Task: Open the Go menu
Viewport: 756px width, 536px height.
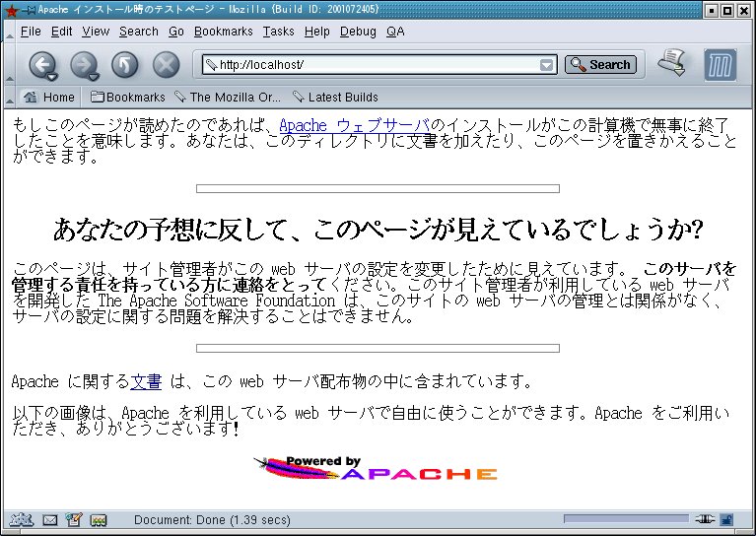Action: pyautogui.click(x=176, y=32)
